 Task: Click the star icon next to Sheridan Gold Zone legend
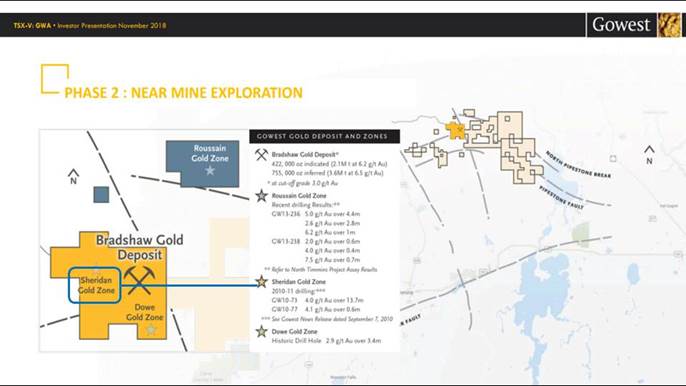[x=262, y=281]
